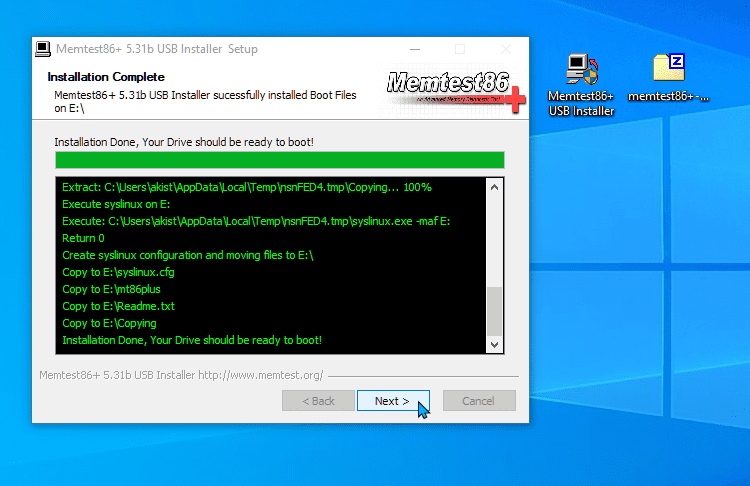The height and width of the screenshot is (486, 750).
Task: Select the memtest86+ zip archive on desktop
Action: (x=668, y=78)
